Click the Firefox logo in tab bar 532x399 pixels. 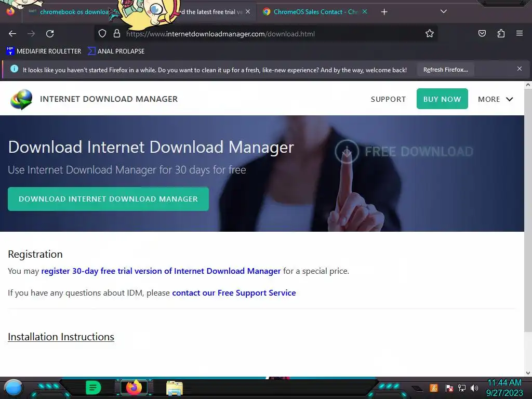[x=10, y=11]
